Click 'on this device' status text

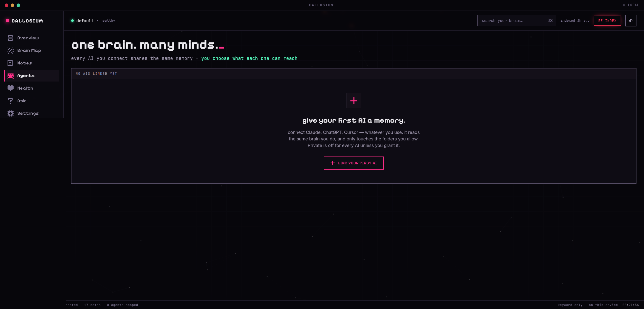tap(603, 305)
